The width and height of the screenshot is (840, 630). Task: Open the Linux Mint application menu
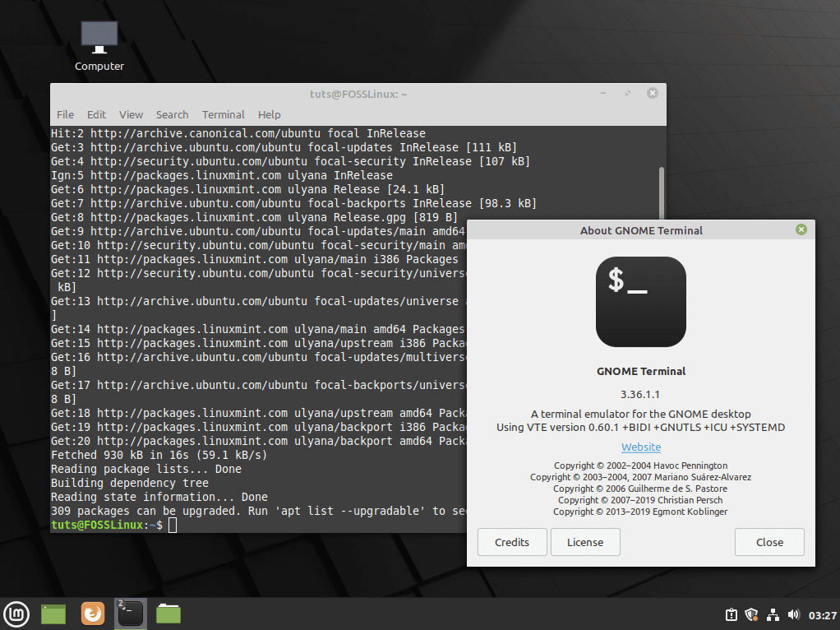click(x=16, y=613)
